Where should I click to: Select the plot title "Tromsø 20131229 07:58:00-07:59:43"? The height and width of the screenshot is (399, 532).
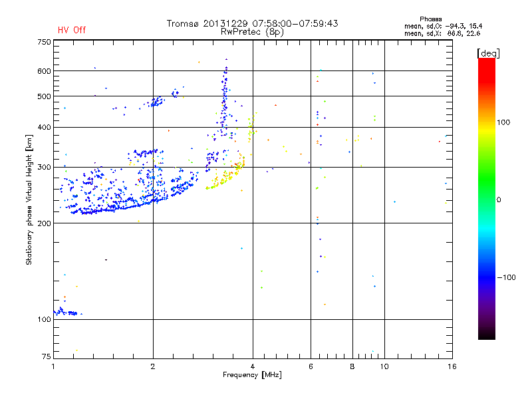click(x=252, y=23)
